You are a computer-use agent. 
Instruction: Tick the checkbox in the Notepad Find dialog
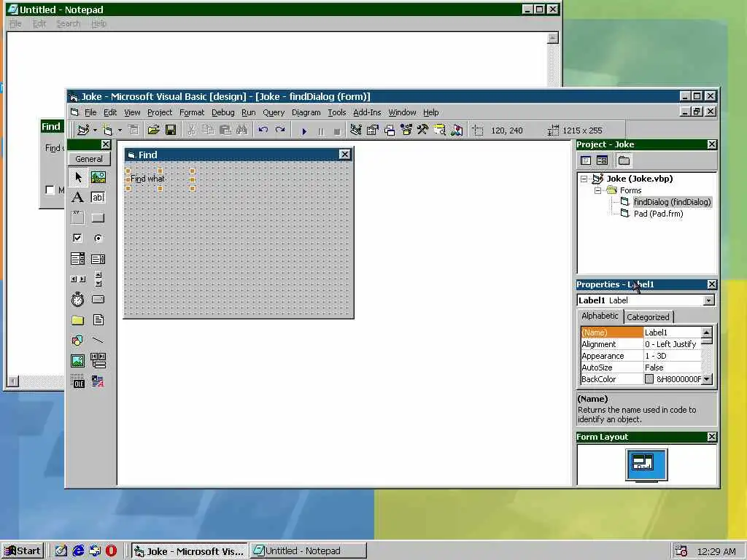click(x=50, y=190)
